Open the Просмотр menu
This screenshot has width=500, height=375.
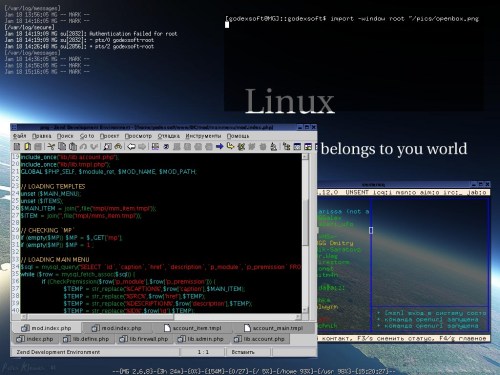coord(138,136)
